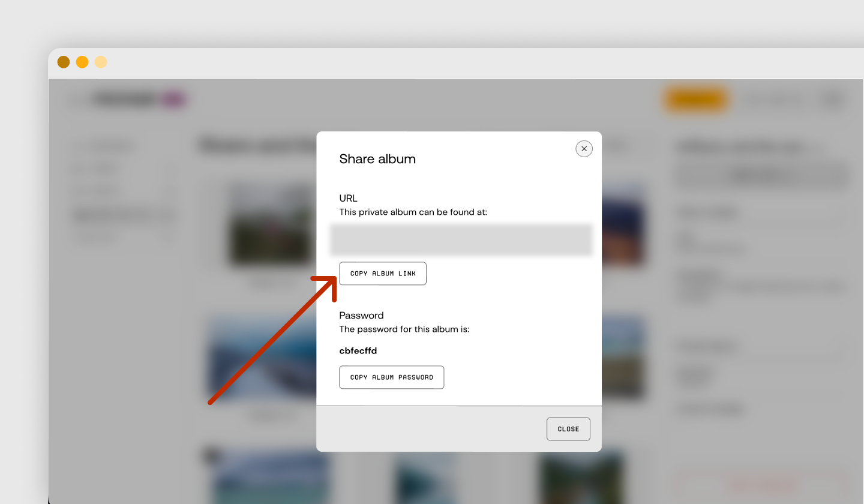
Task: Open the blurred bottom-row right thumbnail
Action: (x=581, y=478)
